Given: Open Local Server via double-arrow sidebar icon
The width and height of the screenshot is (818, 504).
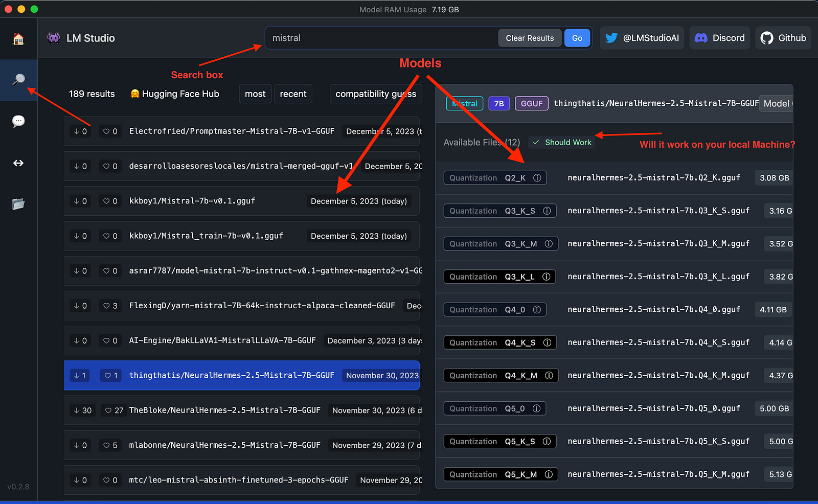Looking at the screenshot, I should coord(18,163).
